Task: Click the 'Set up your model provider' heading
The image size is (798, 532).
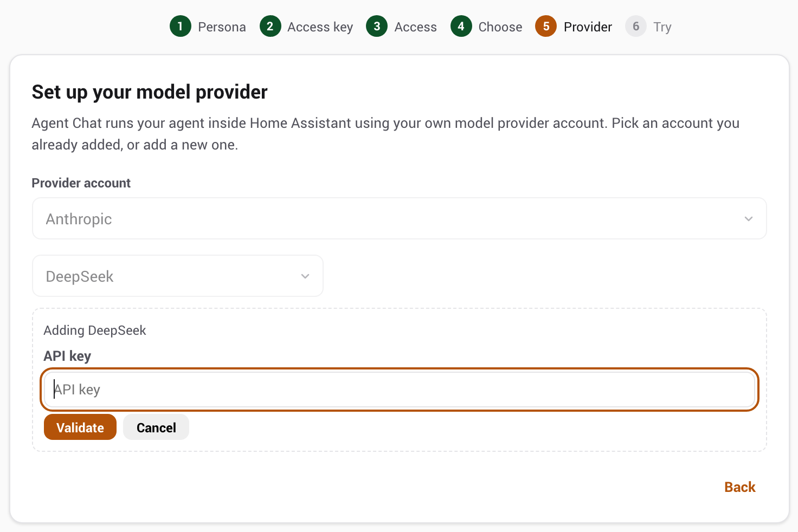Action: [150, 92]
